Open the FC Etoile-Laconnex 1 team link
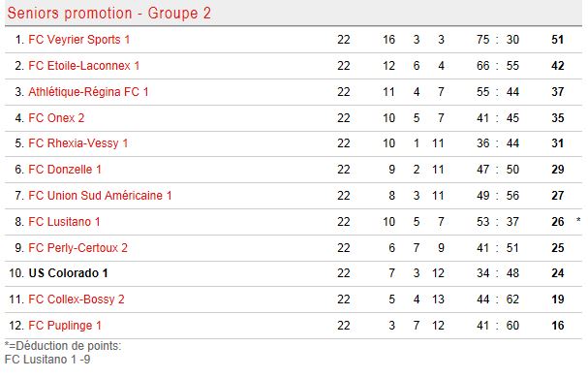The height and width of the screenshot is (378, 588). click(x=84, y=66)
